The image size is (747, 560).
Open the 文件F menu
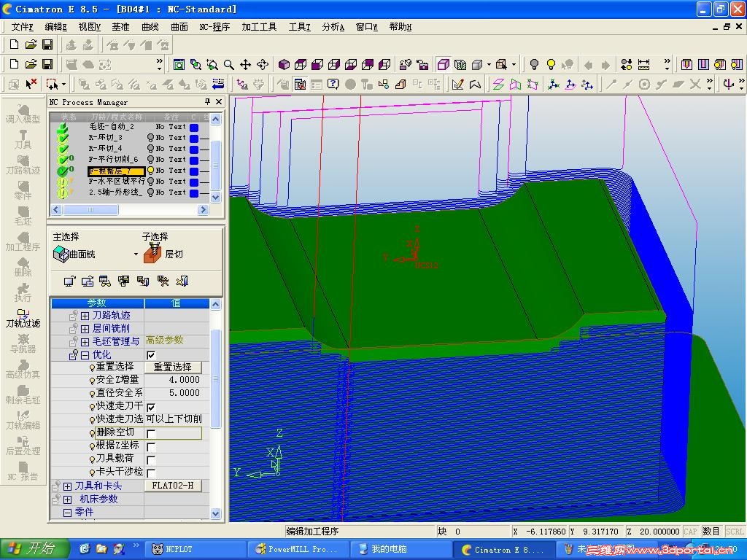[x=22, y=27]
